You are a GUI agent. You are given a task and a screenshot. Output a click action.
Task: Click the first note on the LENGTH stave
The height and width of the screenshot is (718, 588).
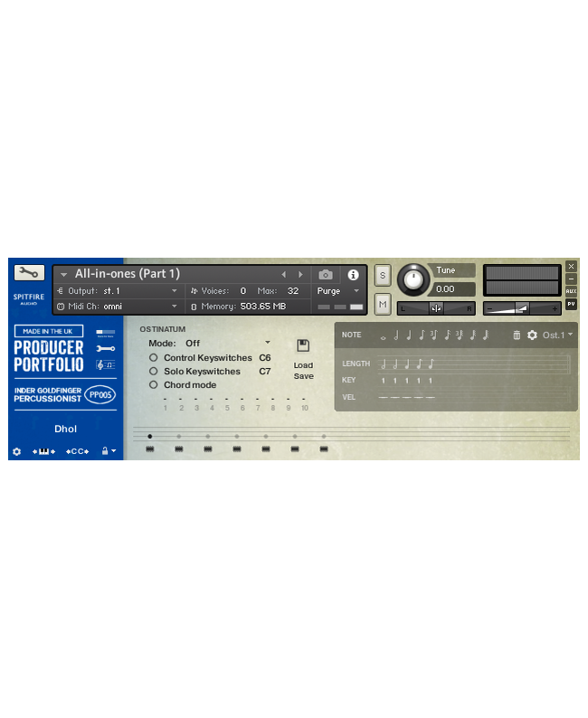point(384,364)
